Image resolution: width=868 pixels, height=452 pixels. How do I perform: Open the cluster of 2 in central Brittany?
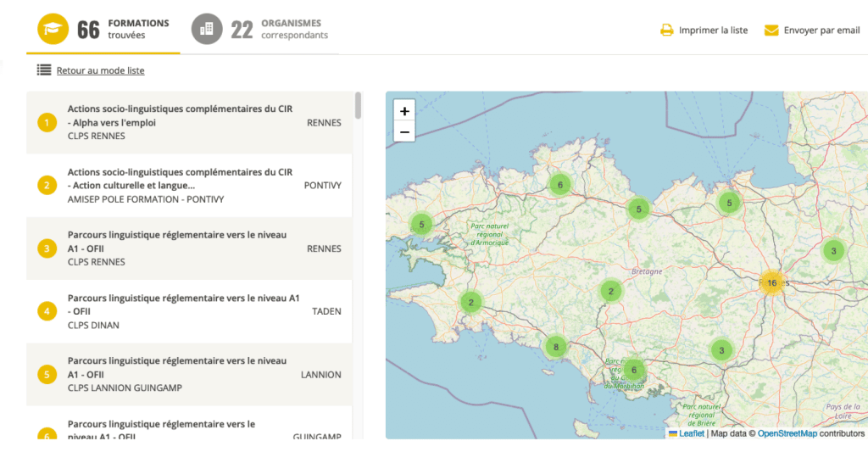(611, 292)
